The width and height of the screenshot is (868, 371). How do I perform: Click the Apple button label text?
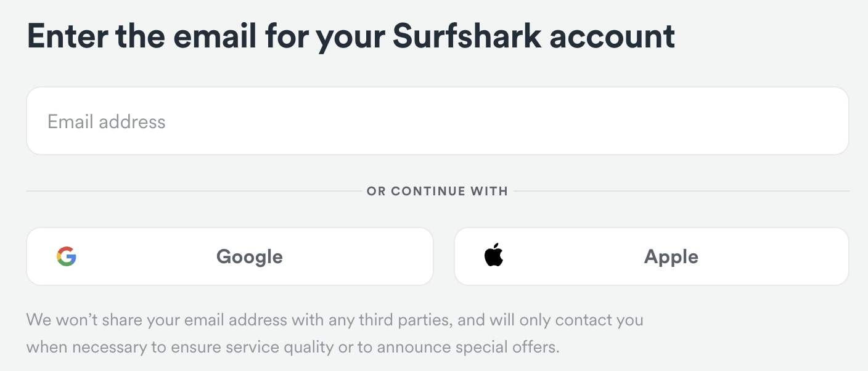pyautogui.click(x=671, y=256)
